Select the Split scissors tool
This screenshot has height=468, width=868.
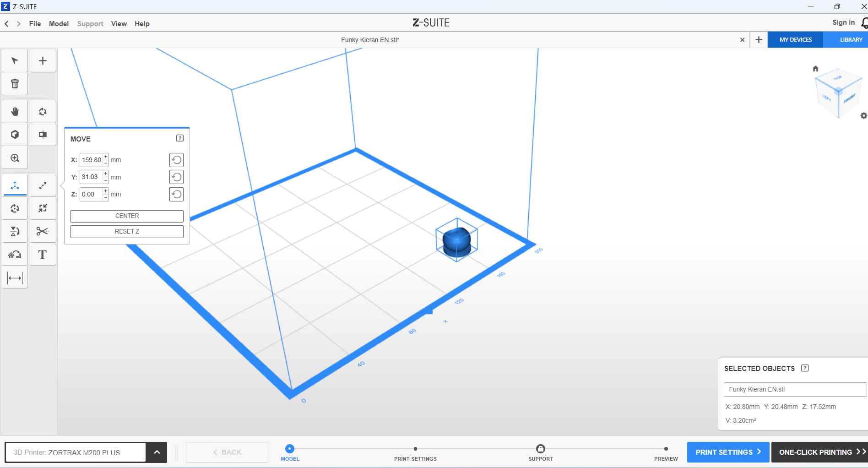[x=43, y=231]
